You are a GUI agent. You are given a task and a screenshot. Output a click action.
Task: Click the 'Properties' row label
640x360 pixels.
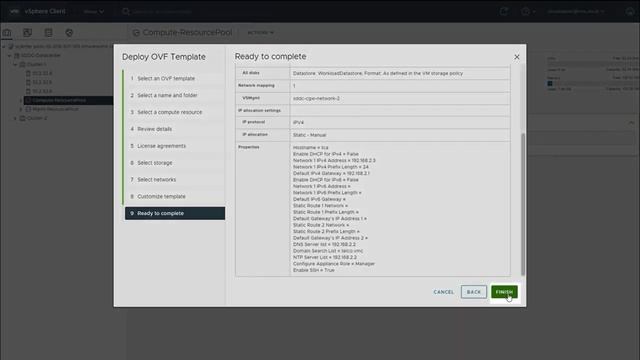click(x=249, y=147)
